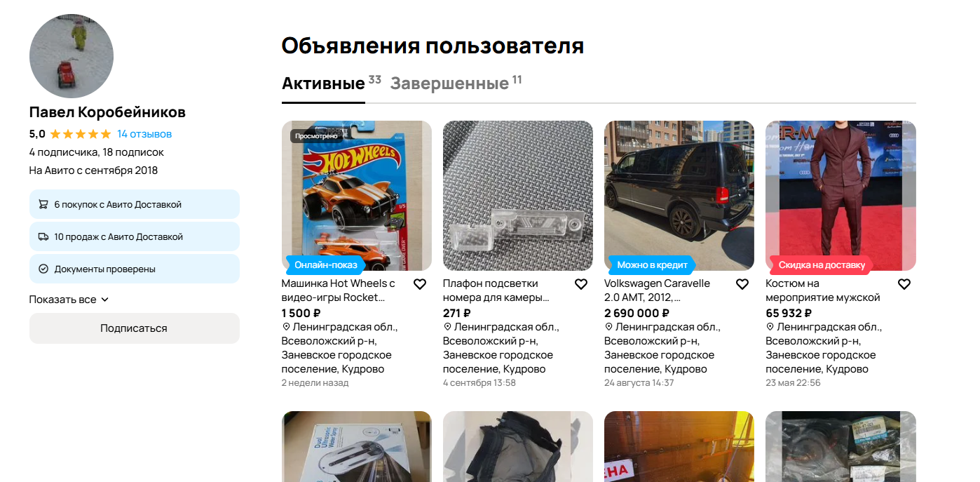Open Pavel Korobeynikov's profile avatar

[x=72, y=56]
